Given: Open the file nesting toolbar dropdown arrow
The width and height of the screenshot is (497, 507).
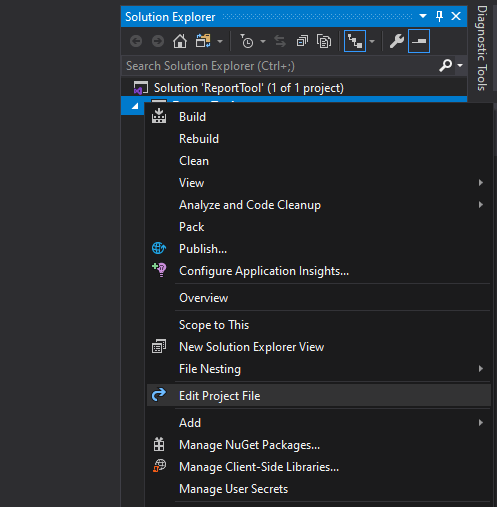Looking at the screenshot, I should (372, 42).
